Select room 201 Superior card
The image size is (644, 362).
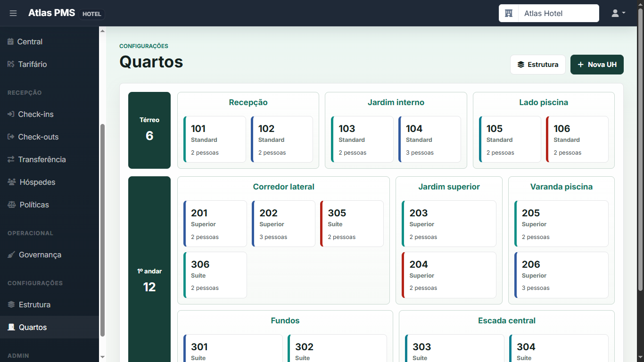(x=215, y=224)
